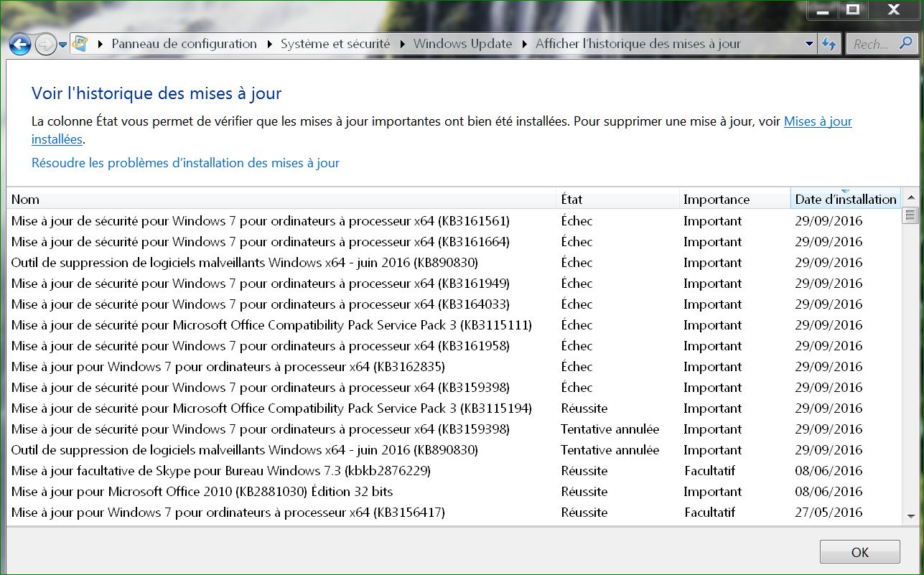
Task: Click the Control Panel icon in address bar
Action: click(x=80, y=44)
